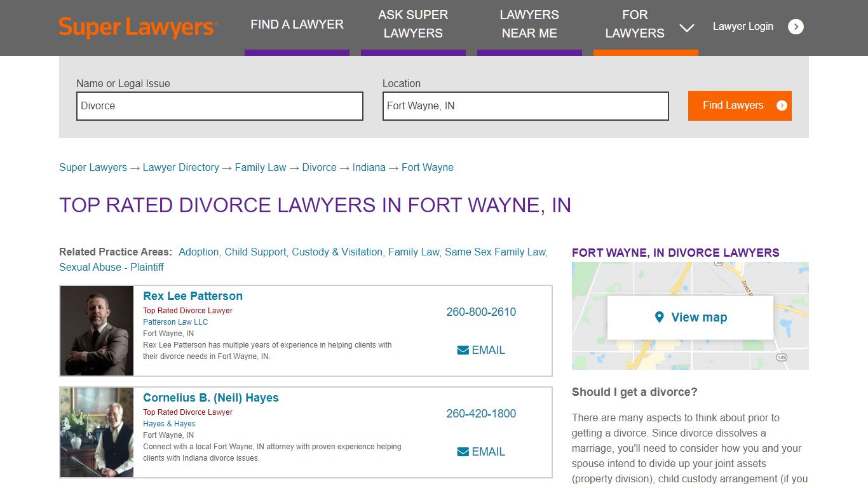Open Cornelius B. (Neil) Hayes profile name

click(x=211, y=398)
